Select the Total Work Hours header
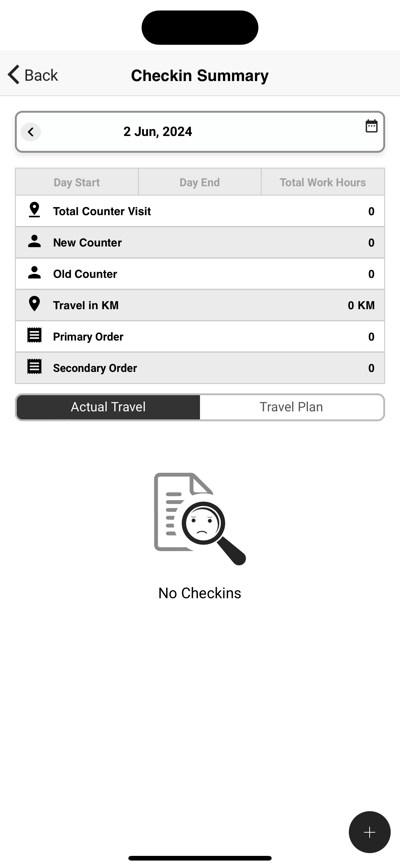The width and height of the screenshot is (400, 868). pyautogui.click(x=323, y=182)
